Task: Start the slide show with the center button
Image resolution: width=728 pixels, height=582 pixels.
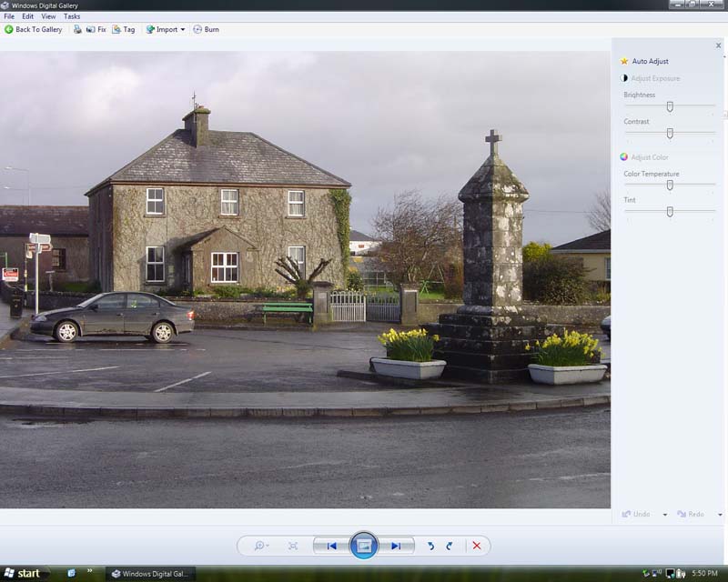Action: point(364,546)
